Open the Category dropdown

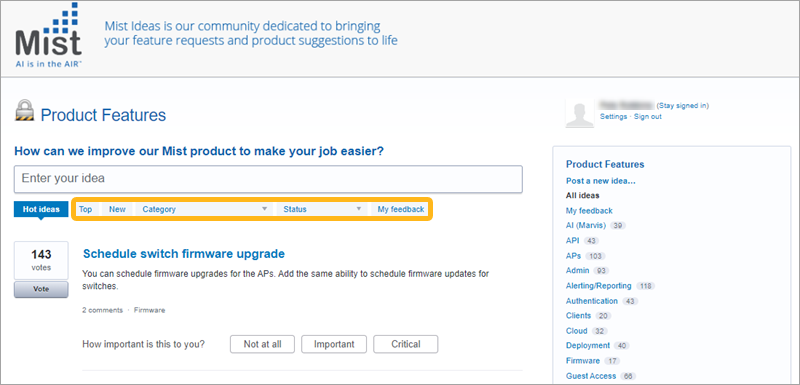(204, 209)
